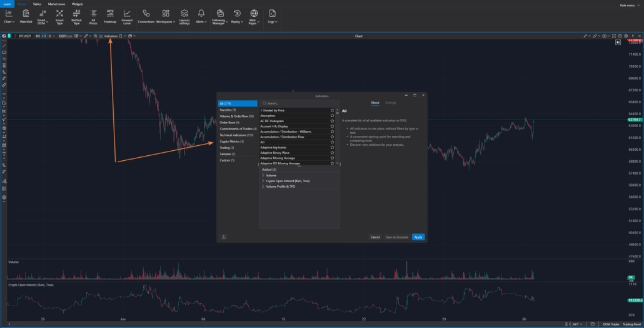This screenshot has width=644, height=328.
Task: Favorite the Account Info Display star
Action: click(332, 126)
